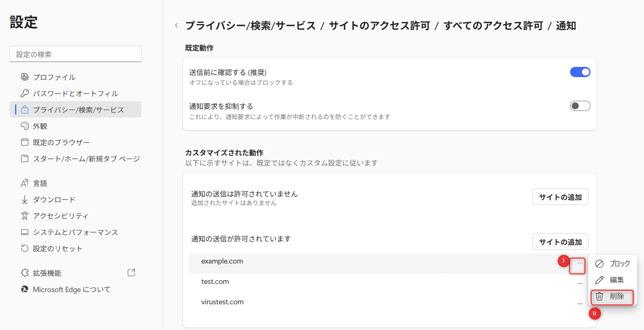
Task: Expand more options for virustest.com
Action: click(580, 303)
